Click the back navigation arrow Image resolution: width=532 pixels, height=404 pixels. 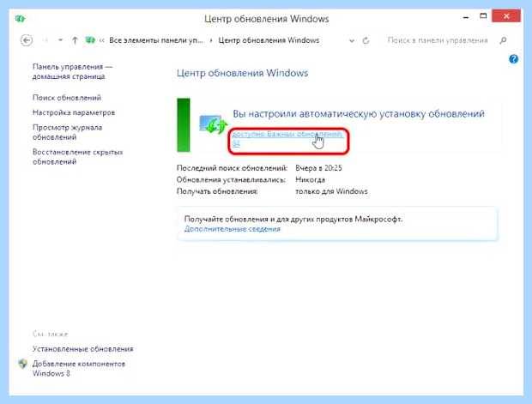[27, 40]
